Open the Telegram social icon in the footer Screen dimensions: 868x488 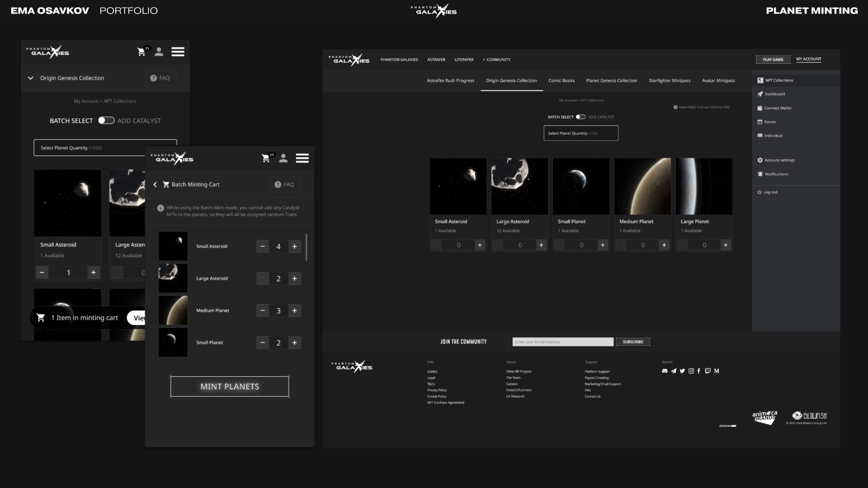click(674, 371)
